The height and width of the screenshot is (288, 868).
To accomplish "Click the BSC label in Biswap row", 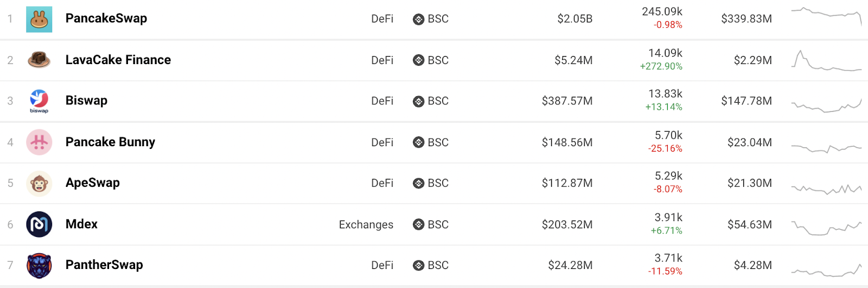I will (438, 101).
